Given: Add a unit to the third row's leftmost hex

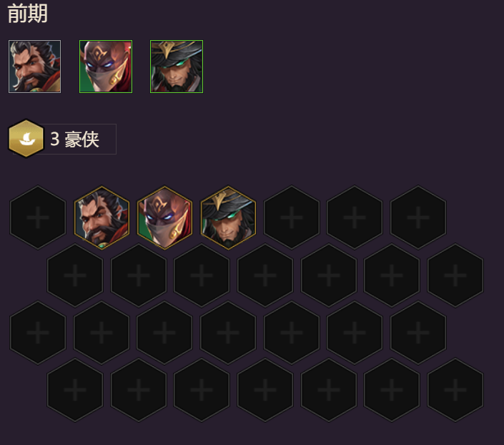Looking at the screenshot, I should (x=38, y=333).
